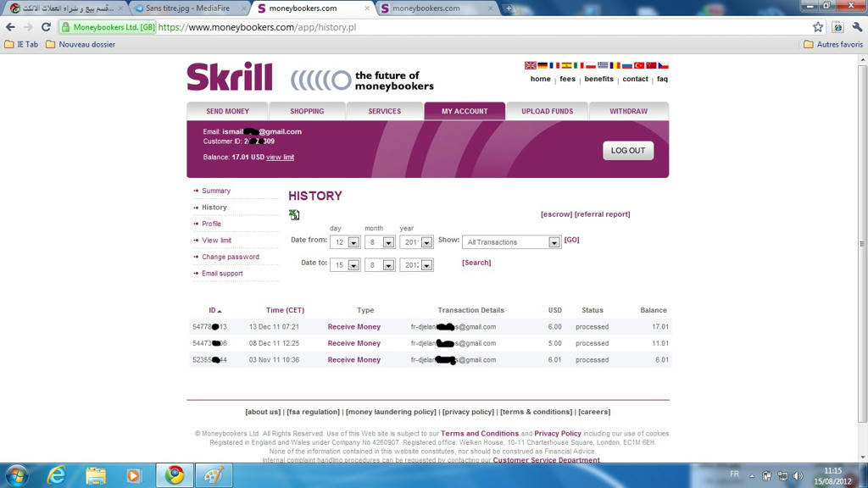Open the Date from year dropdown
The width and height of the screenshot is (868, 488).
point(426,242)
